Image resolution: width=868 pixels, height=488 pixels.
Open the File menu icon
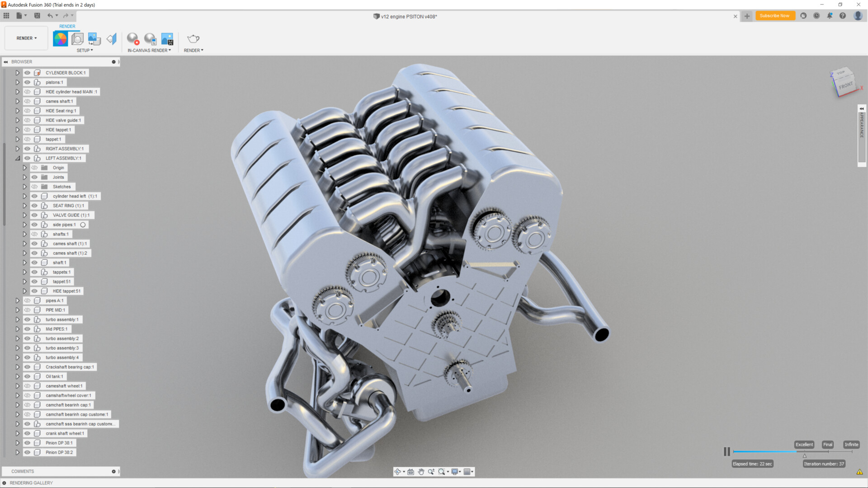pos(20,15)
